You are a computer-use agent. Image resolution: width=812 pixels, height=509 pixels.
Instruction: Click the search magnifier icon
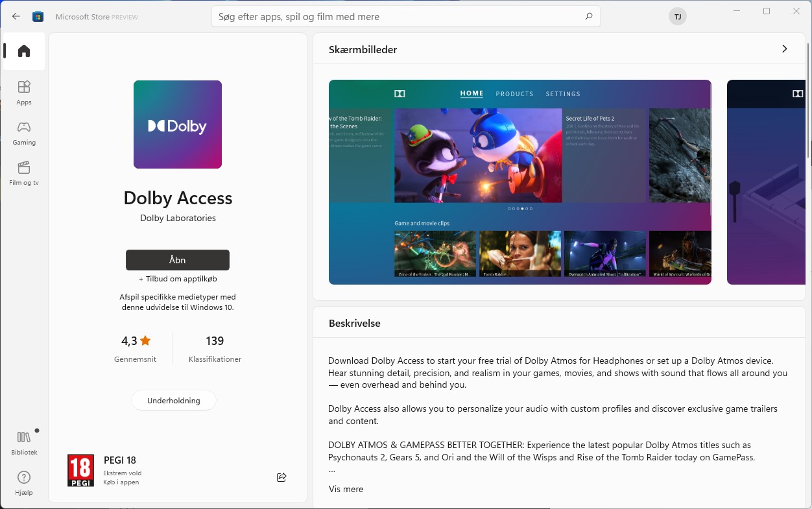[588, 16]
